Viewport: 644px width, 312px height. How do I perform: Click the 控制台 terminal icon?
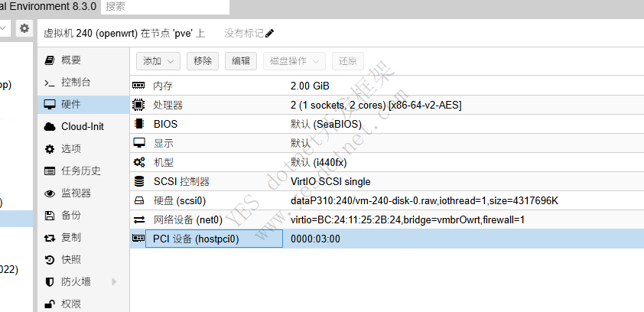(x=49, y=83)
